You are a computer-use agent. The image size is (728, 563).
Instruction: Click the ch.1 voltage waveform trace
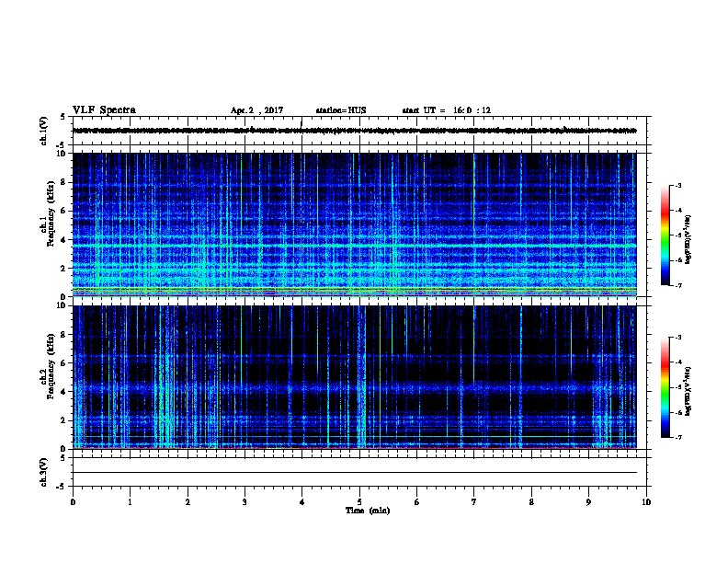click(x=355, y=131)
